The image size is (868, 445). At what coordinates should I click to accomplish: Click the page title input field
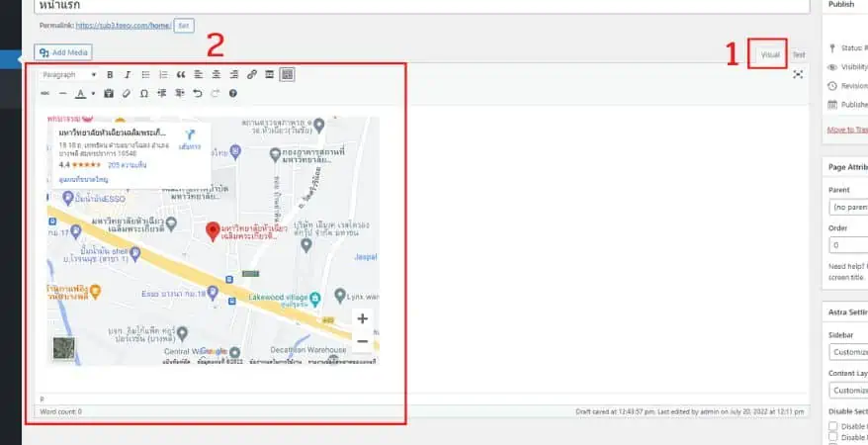coord(422,6)
